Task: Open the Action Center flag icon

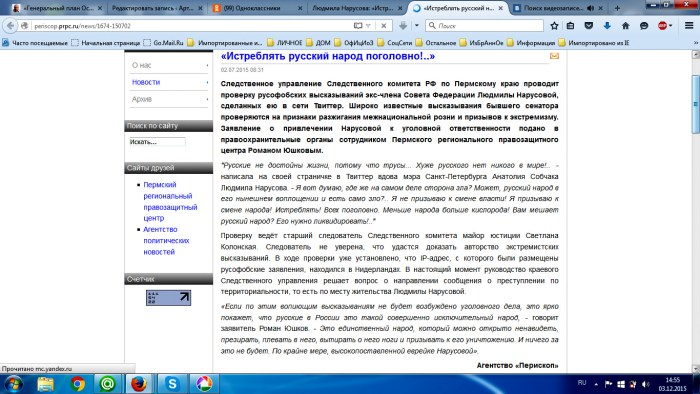Action: [608, 384]
